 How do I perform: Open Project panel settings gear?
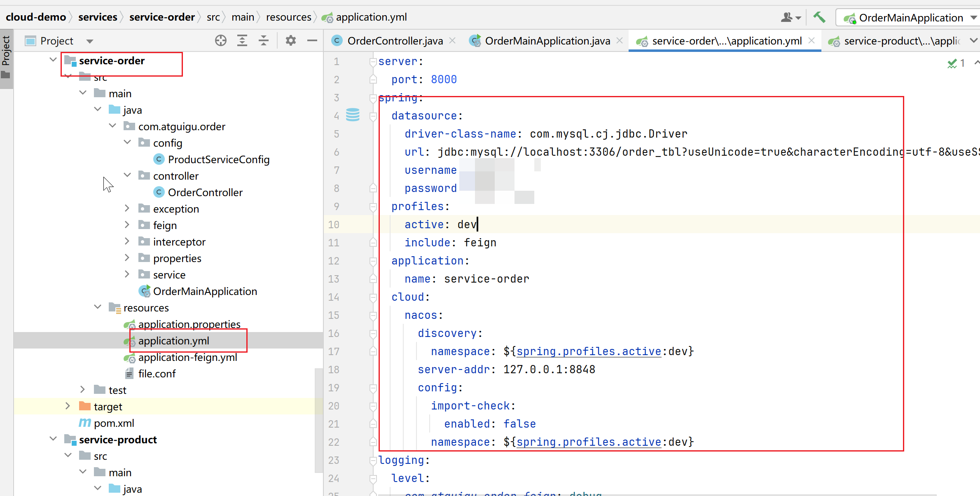pos(291,40)
